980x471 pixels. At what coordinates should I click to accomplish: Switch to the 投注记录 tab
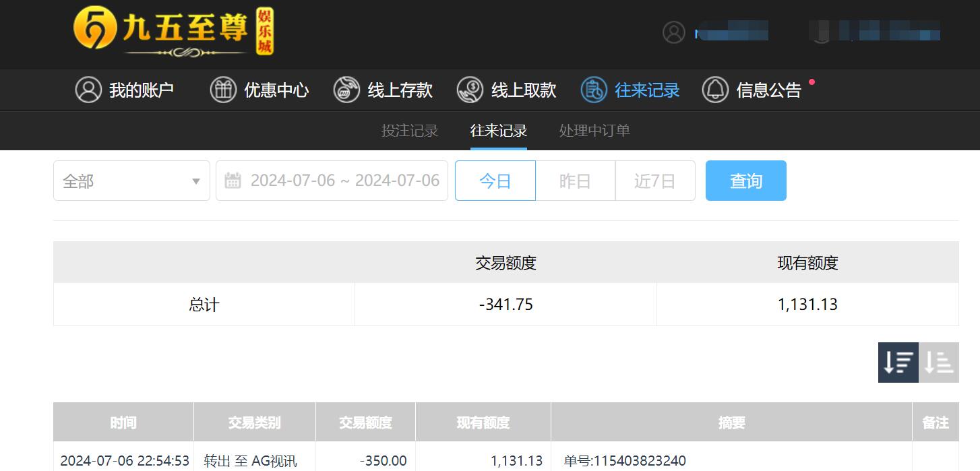[409, 130]
